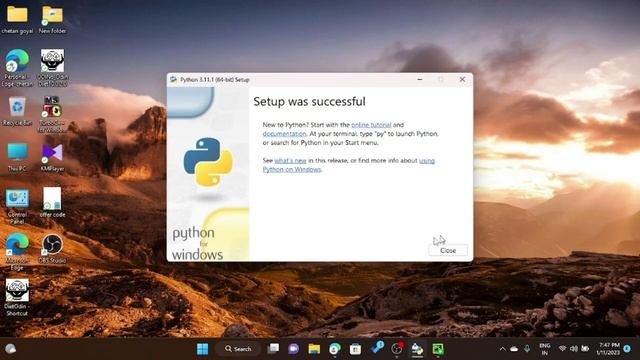
Task: Click the X in Python Setup title bar
Action: [462, 79]
